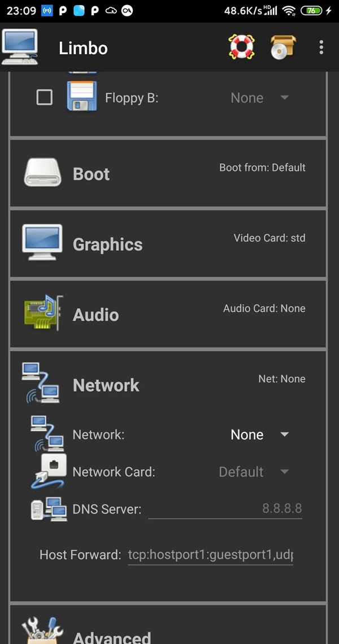Image resolution: width=339 pixels, height=644 pixels.
Task: Expand the Boot section
Action: [168, 173]
